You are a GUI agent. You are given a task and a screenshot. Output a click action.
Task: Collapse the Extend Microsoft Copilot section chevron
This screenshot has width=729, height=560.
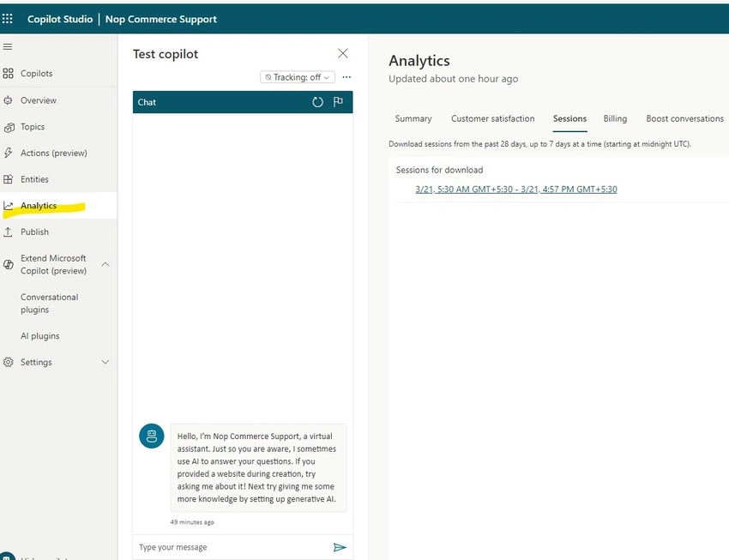click(x=105, y=264)
